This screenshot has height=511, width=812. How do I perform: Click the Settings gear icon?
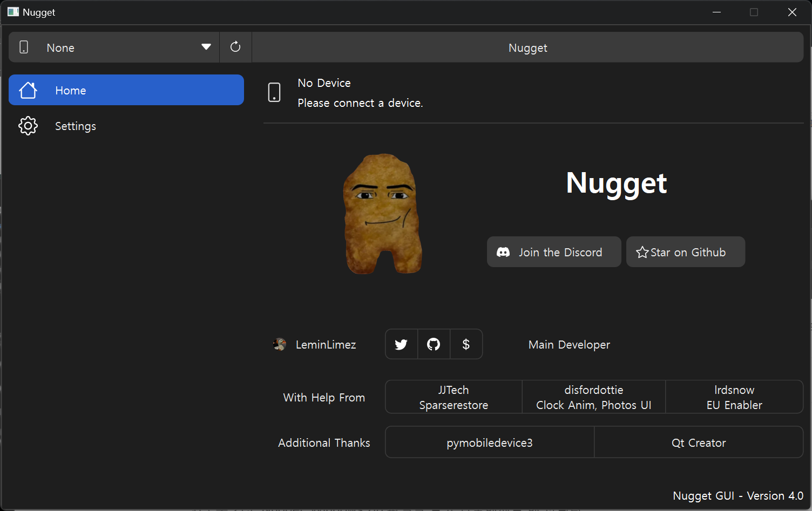point(28,126)
